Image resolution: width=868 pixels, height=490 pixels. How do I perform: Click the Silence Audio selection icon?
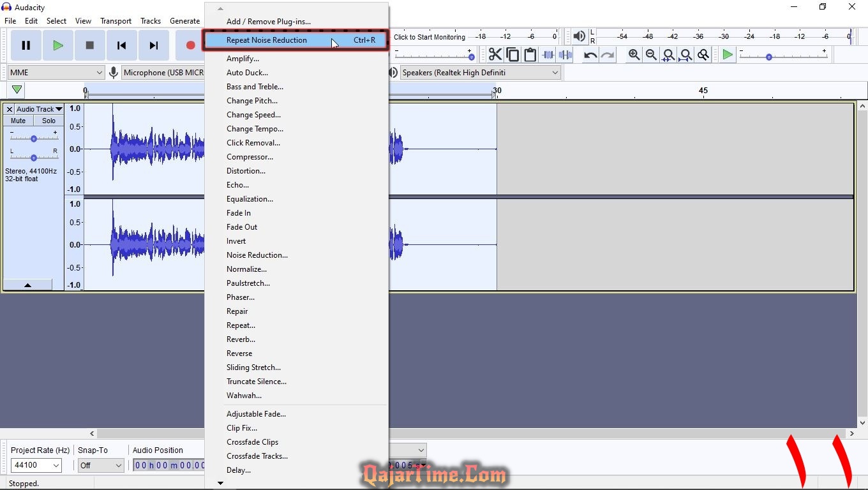tap(565, 55)
